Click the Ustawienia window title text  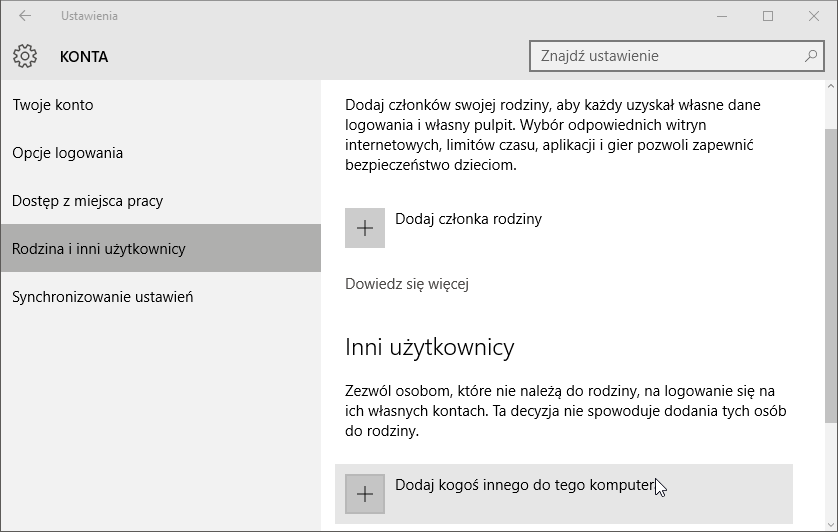(89, 16)
